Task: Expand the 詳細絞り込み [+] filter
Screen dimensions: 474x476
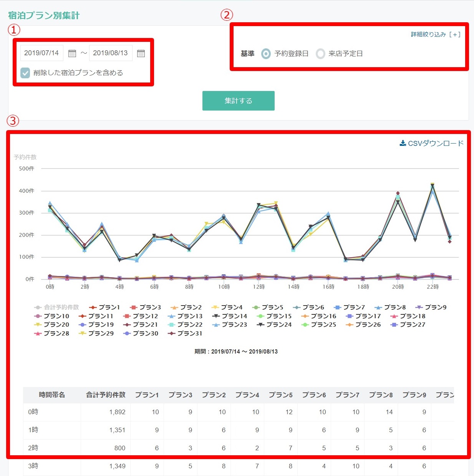Action: [436, 35]
